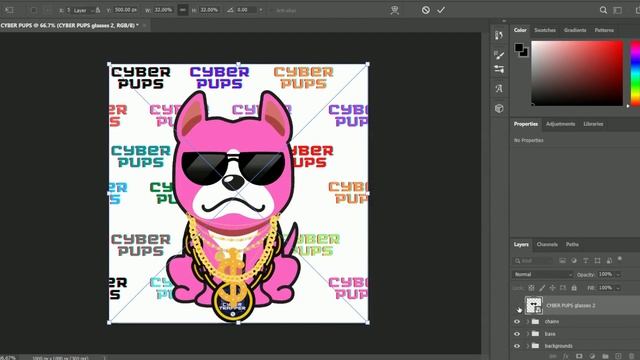Open the Adjustments tab

click(560, 124)
